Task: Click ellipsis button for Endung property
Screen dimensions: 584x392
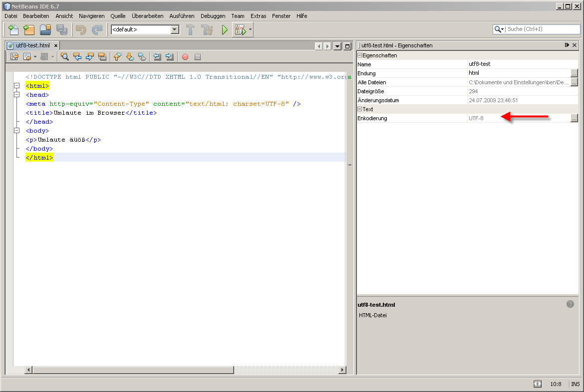Action: tap(575, 73)
